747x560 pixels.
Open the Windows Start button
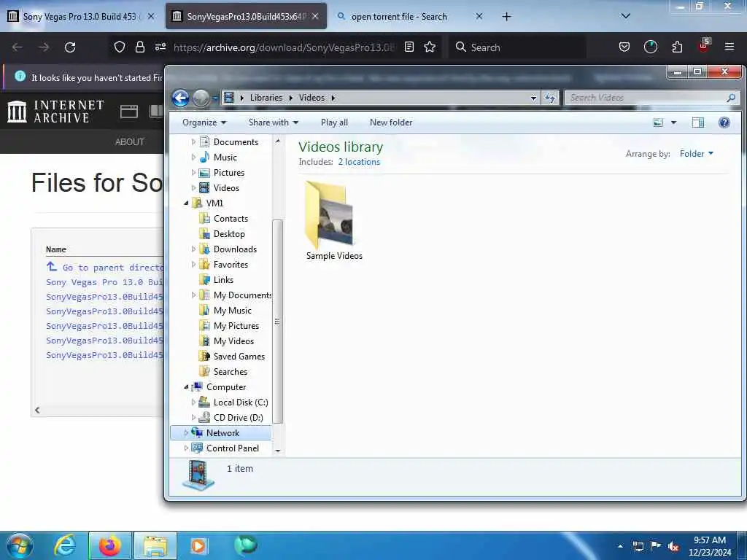20,545
